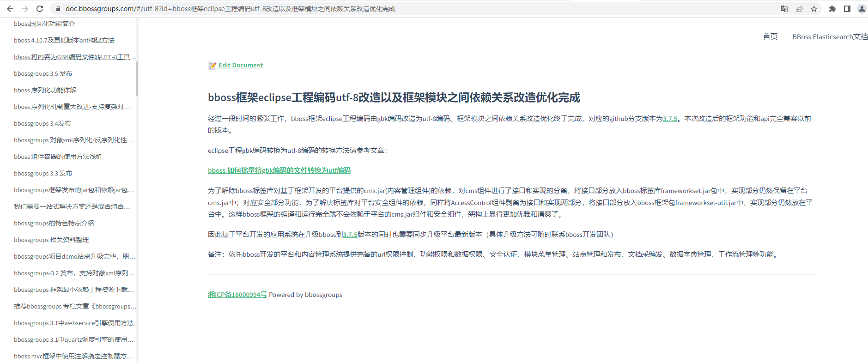Open 湘ICP备16000994号 footer link
Image resolution: width=868 pixels, height=363 pixels.
pos(237,295)
